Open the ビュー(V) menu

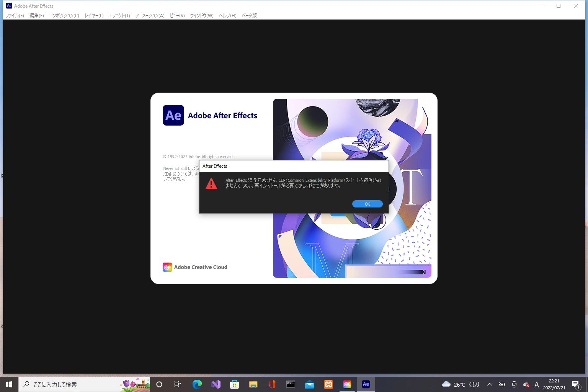click(x=177, y=16)
